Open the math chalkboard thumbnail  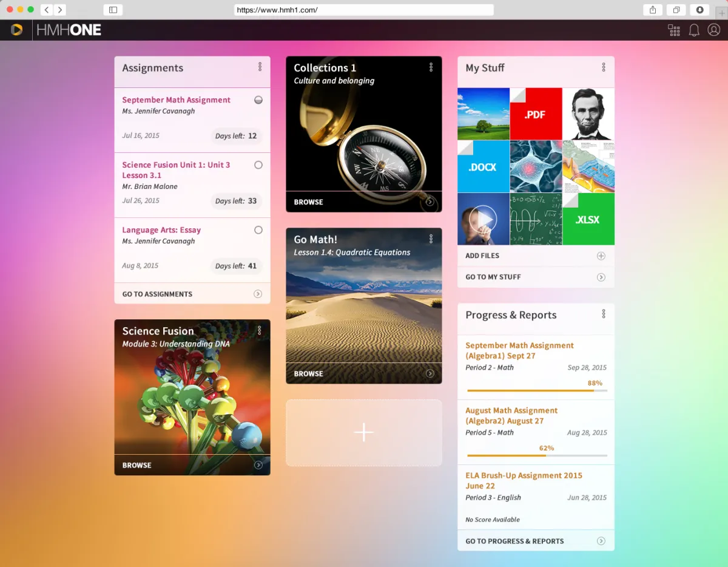(536, 219)
